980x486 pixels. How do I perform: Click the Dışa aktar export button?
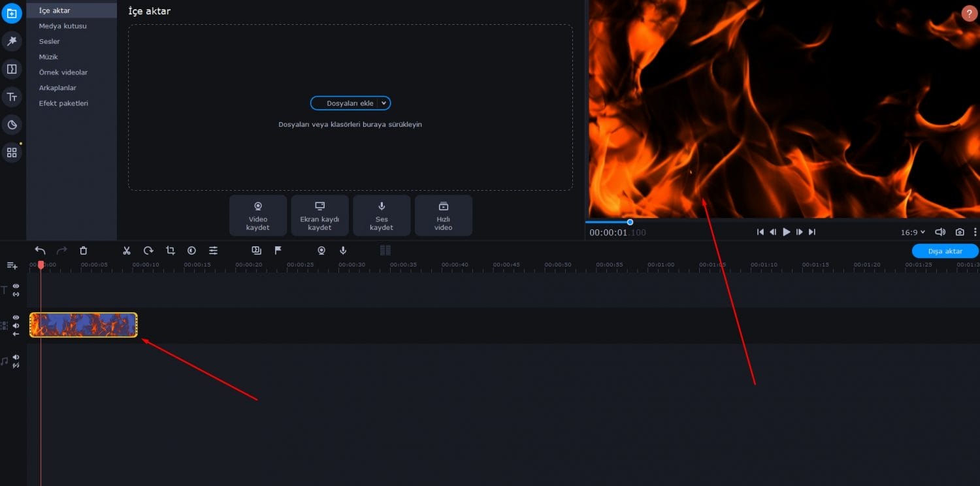(945, 251)
